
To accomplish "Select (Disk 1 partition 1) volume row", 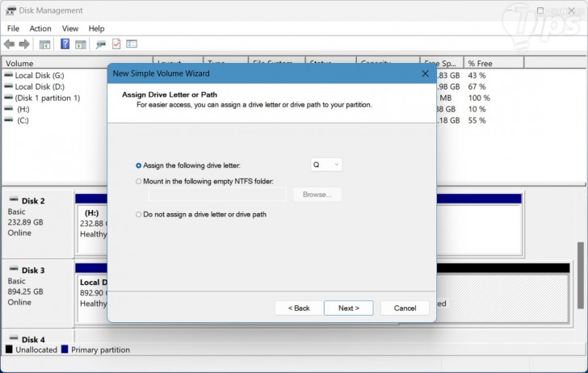I will (x=47, y=98).
